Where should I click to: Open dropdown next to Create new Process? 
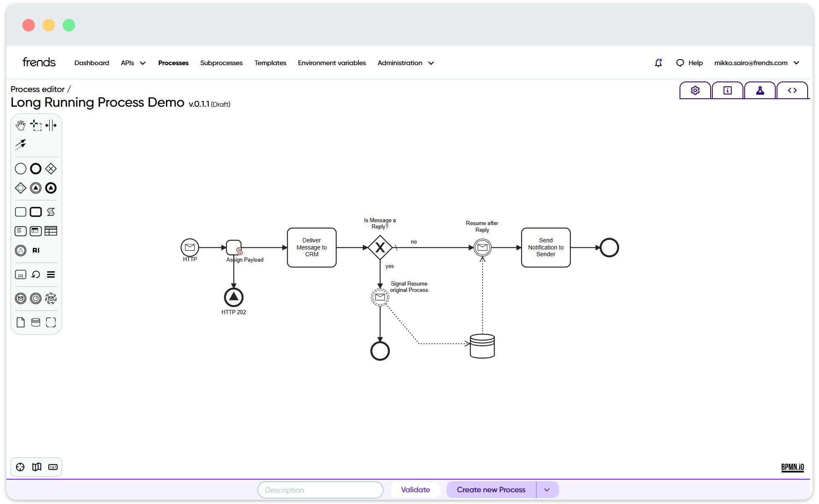tap(547, 490)
